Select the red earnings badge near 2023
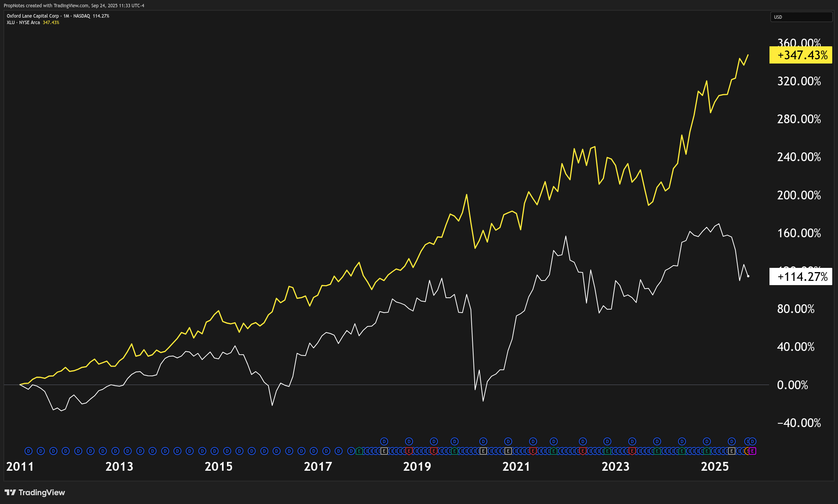 click(x=632, y=451)
